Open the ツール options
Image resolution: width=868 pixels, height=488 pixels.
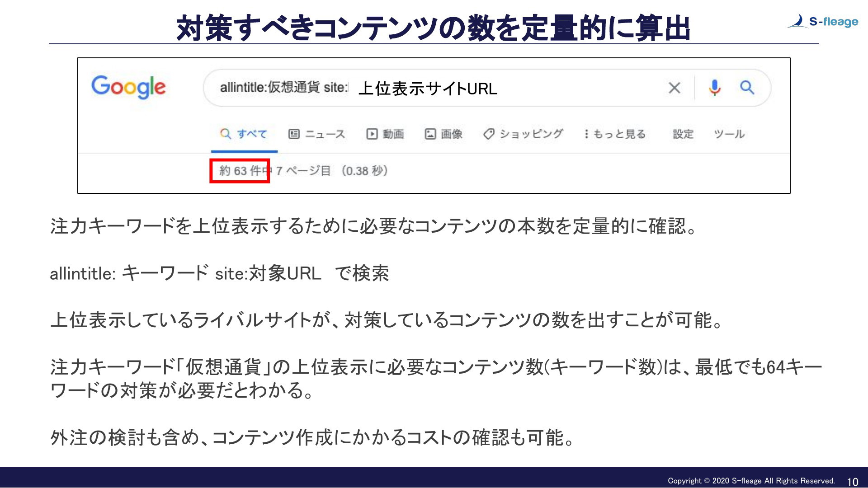pyautogui.click(x=729, y=134)
